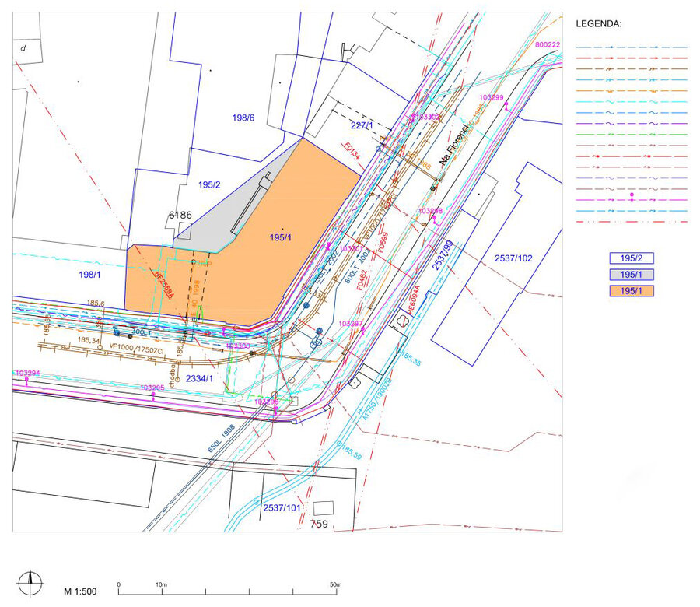Click the orange 800222 label
This screenshot has height=607, width=700.
[548, 45]
